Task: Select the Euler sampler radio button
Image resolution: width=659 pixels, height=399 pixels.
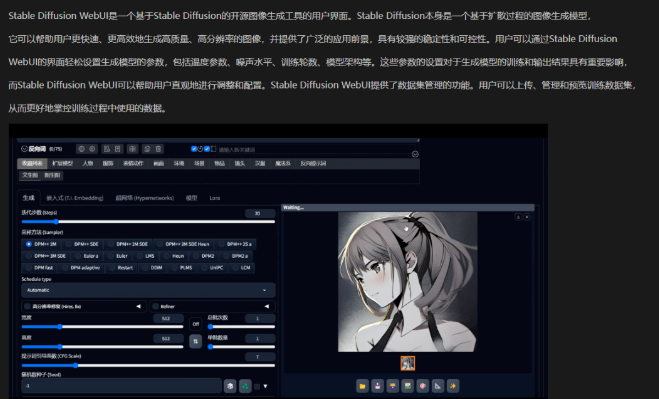Action: 118,256
